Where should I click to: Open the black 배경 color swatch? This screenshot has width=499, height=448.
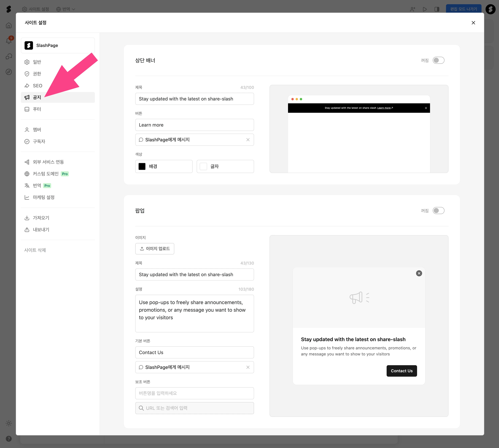click(142, 166)
